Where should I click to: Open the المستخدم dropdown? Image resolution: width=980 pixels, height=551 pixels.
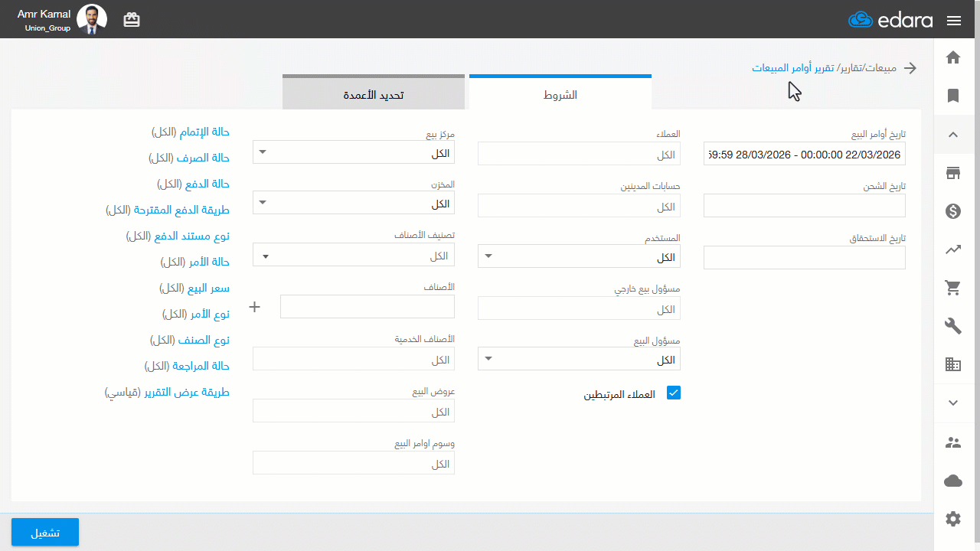[x=579, y=256]
